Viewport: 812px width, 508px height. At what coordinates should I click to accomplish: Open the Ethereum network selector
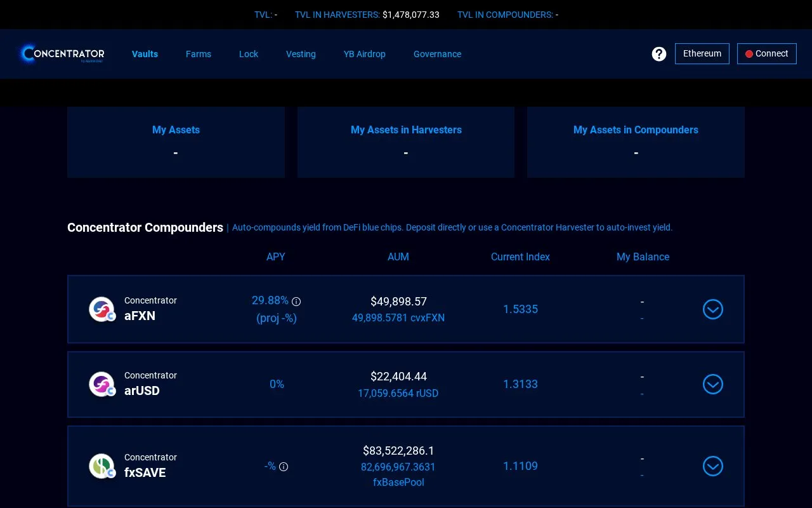point(702,53)
